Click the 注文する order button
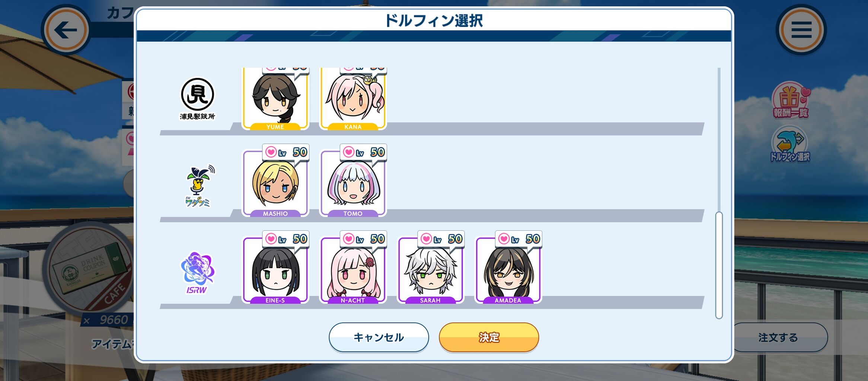Viewport: 868px width, 381px height. (x=778, y=337)
